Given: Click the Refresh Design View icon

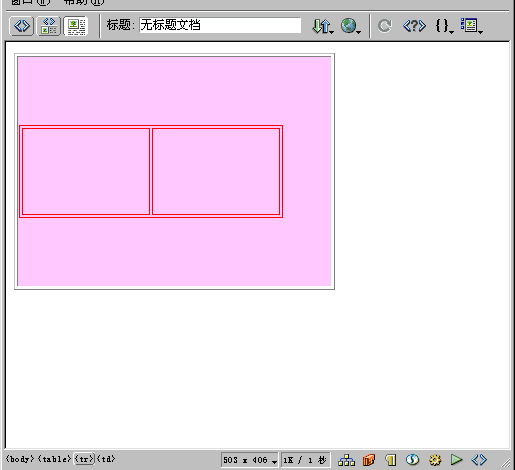Looking at the screenshot, I should pyautogui.click(x=384, y=26).
